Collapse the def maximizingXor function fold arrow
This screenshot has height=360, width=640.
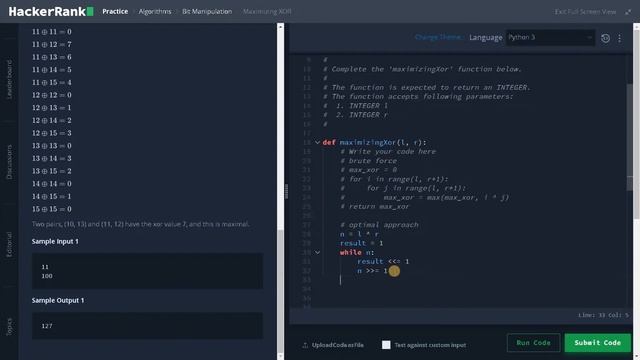pos(317,142)
